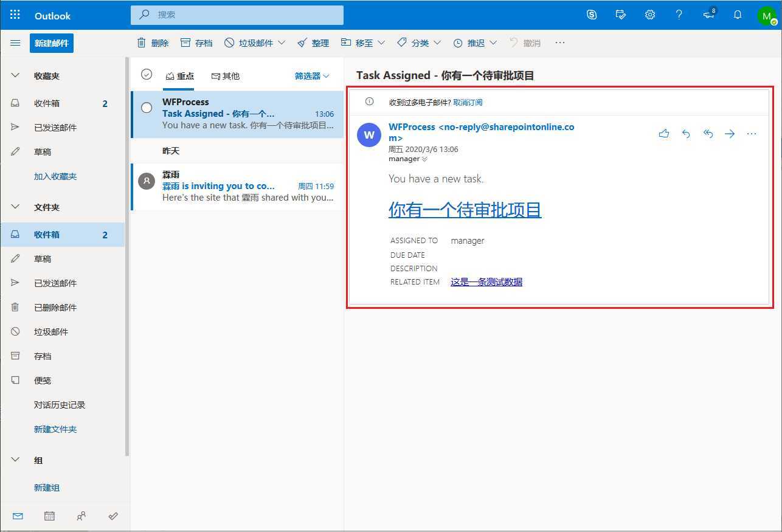The width and height of the screenshot is (782, 532).
Task: Open 存档 folder in sidebar
Action: pos(63,356)
